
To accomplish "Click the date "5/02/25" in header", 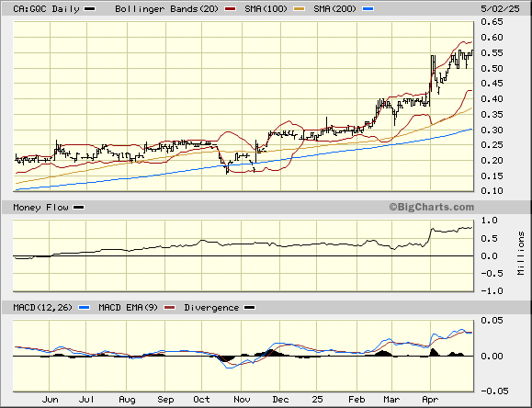I will [500, 9].
